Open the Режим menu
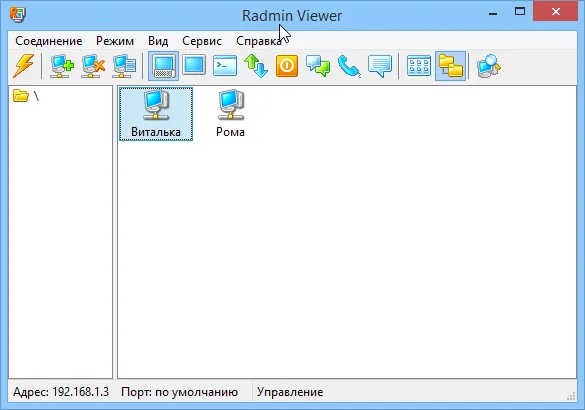 point(115,41)
